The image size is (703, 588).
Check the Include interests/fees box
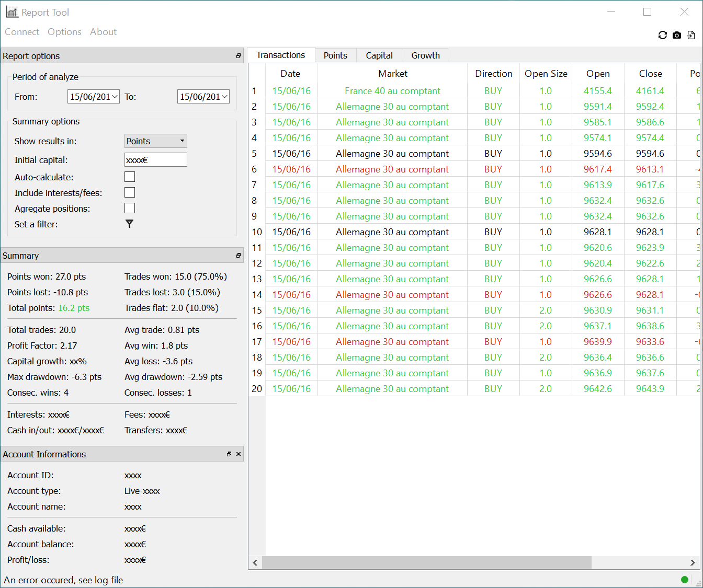tap(130, 192)
